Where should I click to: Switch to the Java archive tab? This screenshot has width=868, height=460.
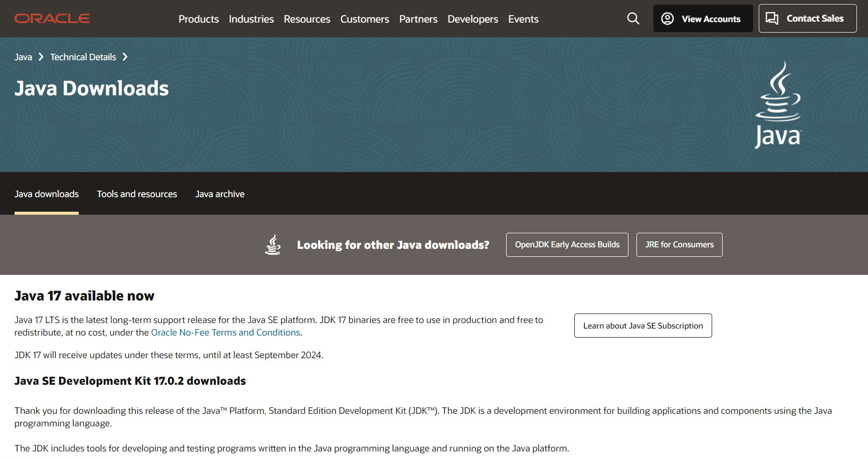click(220, 194)
